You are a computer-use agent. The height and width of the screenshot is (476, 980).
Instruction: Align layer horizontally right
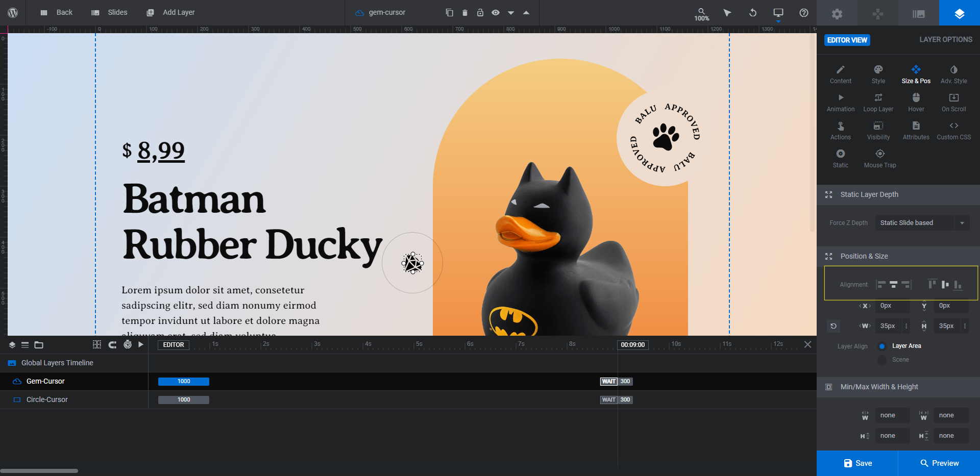pyautogui.click(x=906, y=285)
